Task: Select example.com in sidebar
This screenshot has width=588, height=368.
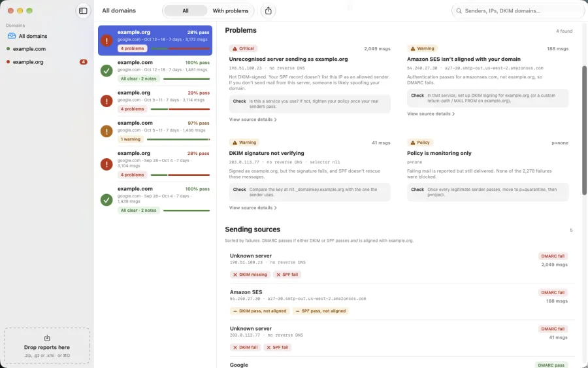Action: click(x=47, y=49)
